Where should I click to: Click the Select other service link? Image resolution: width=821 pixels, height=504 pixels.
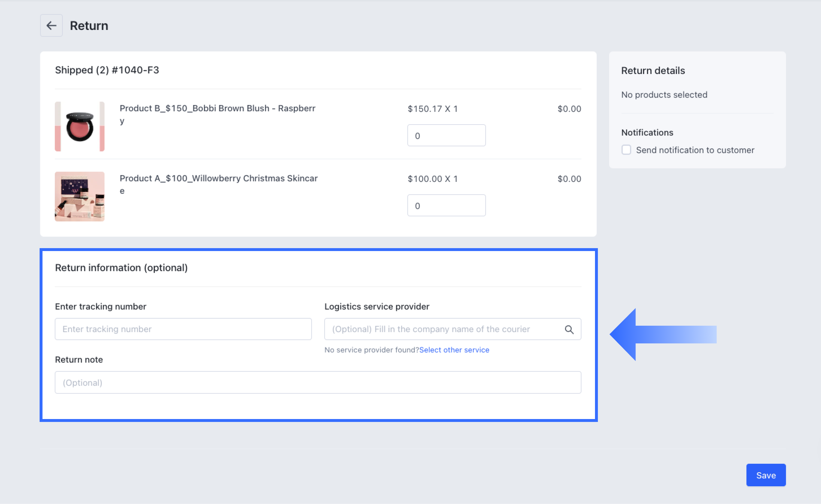(x=454, y=350)
